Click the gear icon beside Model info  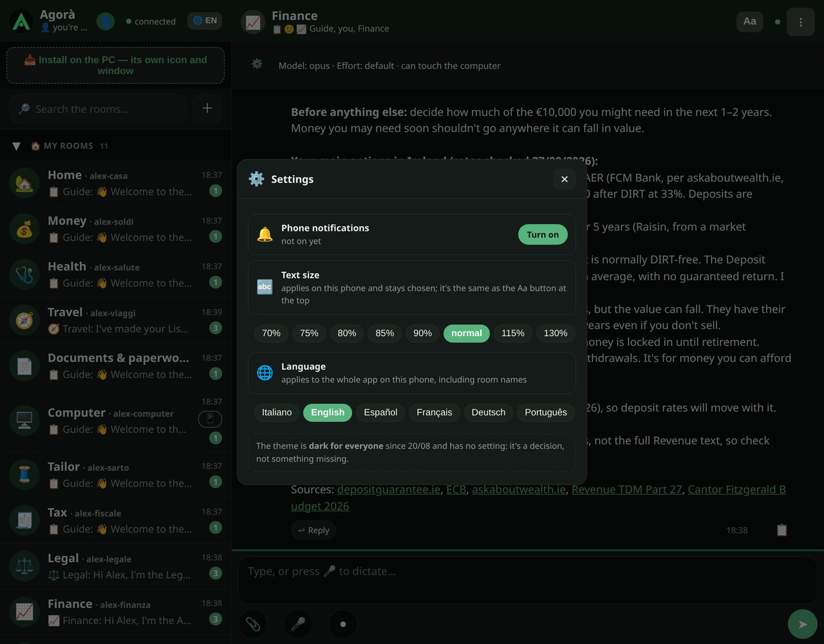point(257,64)
